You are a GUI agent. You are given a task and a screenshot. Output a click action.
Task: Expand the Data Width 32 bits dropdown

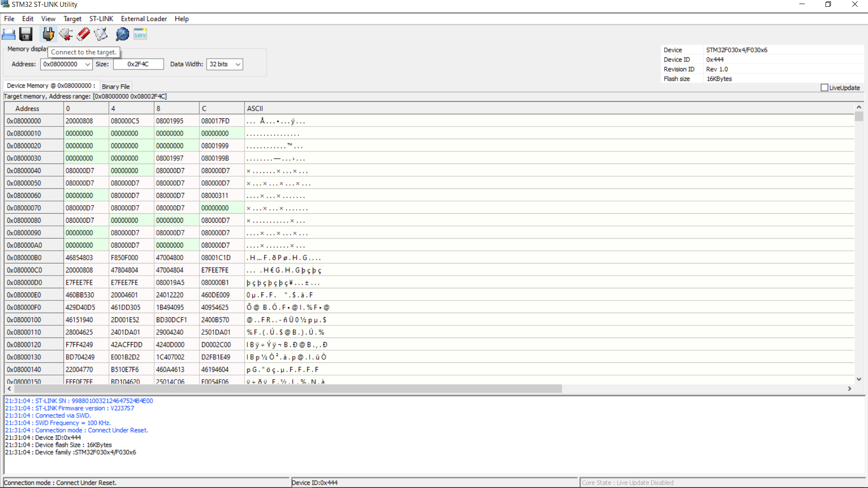(x=238, y=64)
